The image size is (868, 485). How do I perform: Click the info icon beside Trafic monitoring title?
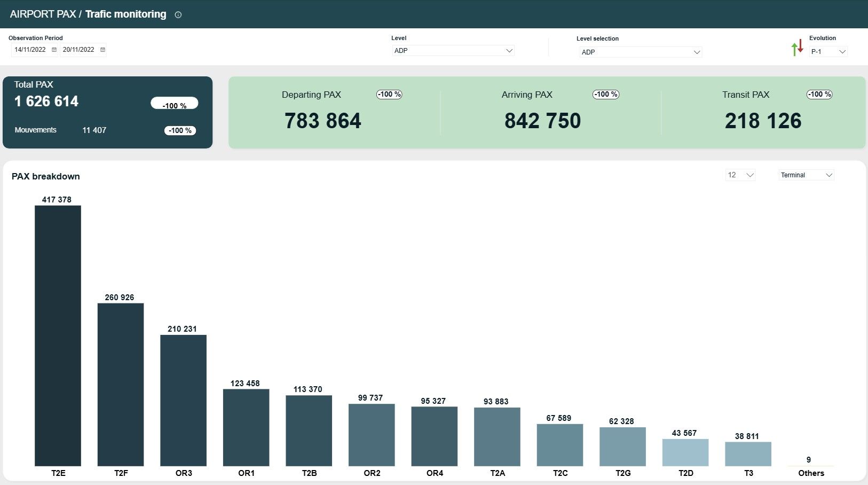[x=178, y=15]
